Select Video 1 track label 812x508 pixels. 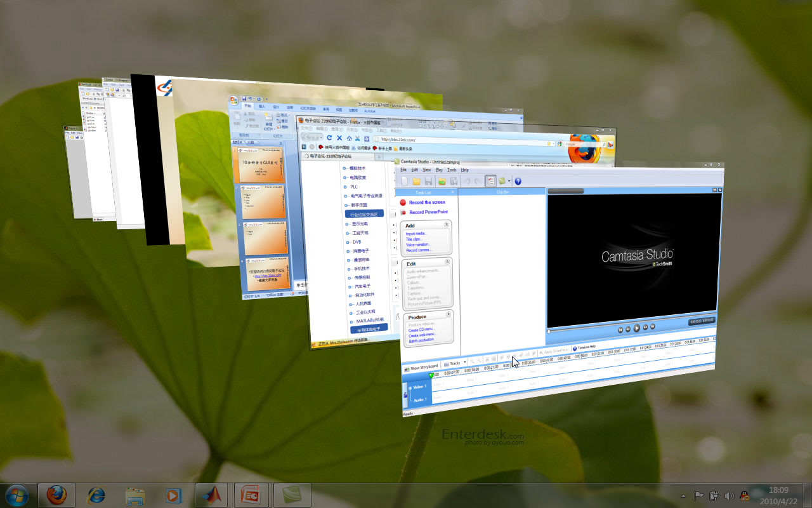coord(421,387)
